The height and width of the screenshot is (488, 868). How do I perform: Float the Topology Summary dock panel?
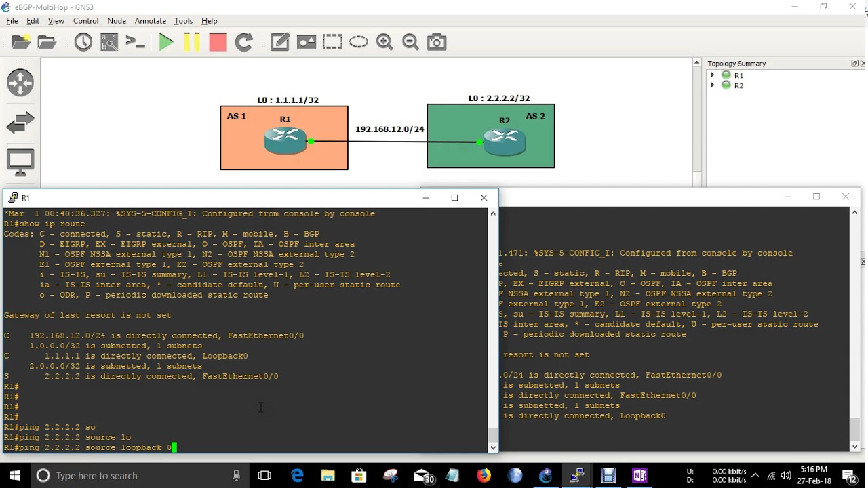coord(854,64)
